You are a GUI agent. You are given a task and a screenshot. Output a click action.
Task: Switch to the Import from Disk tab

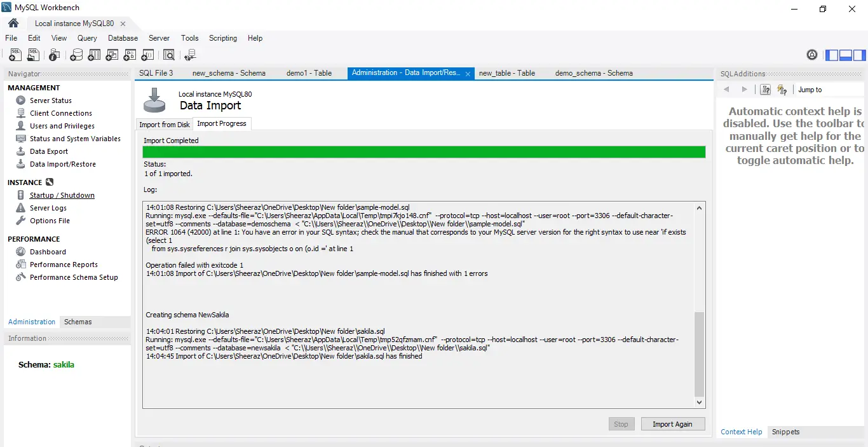point(164,124)
